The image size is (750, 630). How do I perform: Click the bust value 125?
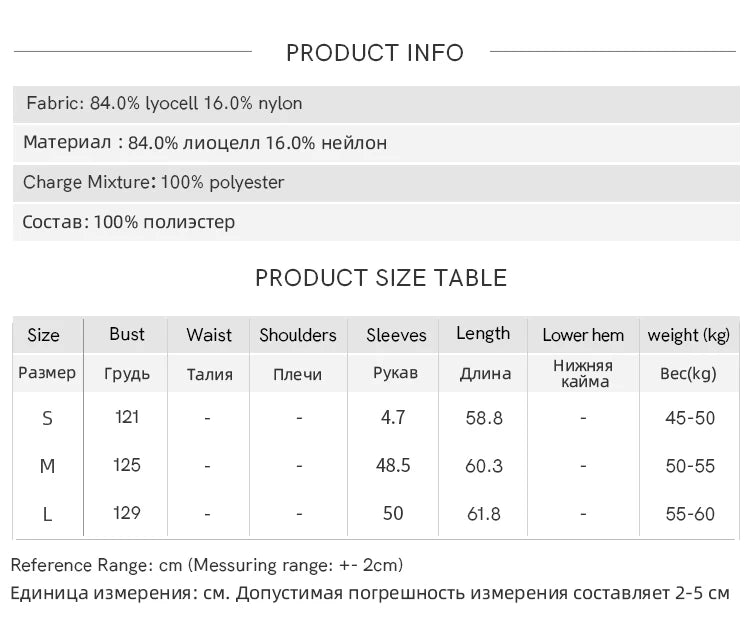click(127, 465)
